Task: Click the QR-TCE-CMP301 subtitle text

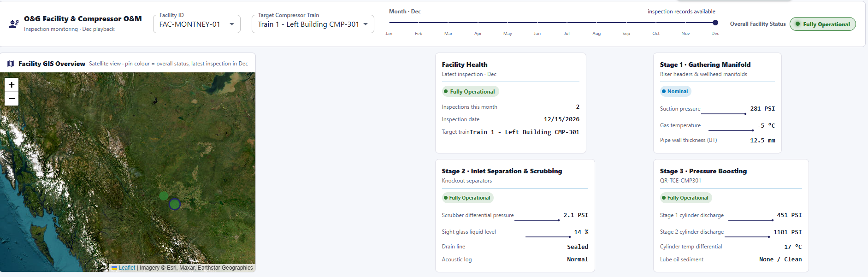Action: coord(680,181)
